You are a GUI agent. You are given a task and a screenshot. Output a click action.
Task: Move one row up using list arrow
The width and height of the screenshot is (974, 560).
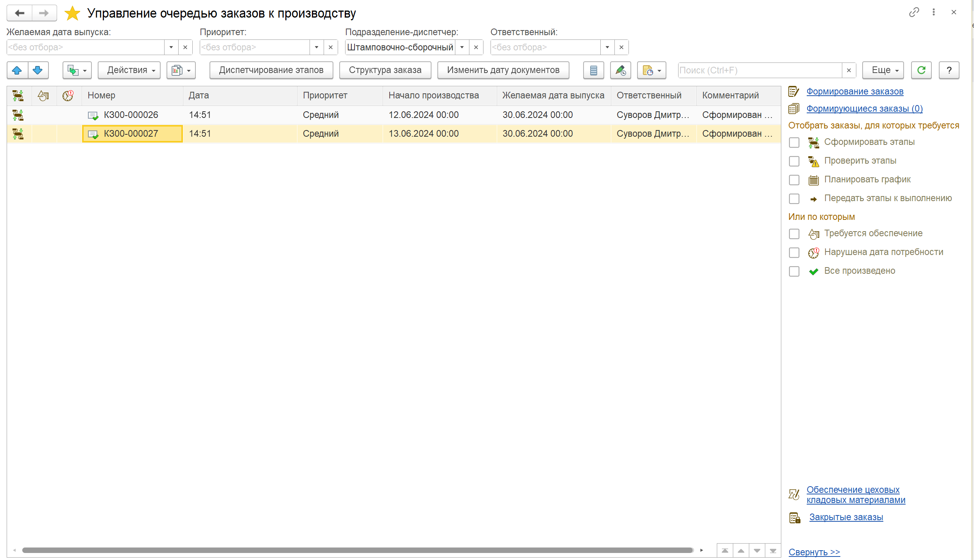pyautogui.click(x=741, y=551)
